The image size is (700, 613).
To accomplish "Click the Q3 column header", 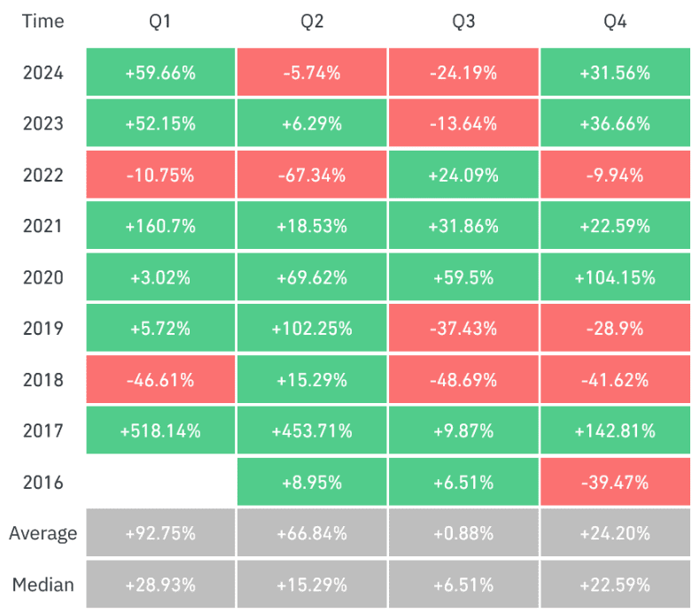I will (x=463, y=22).
